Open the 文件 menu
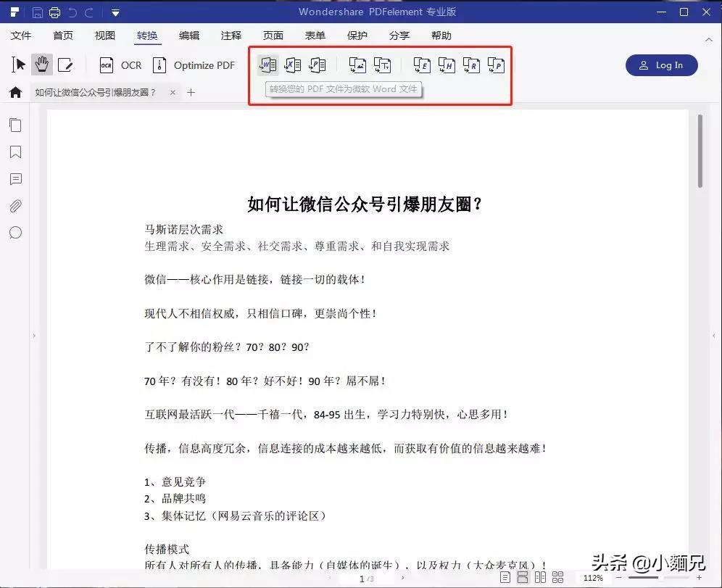 pyautogui.click(x=21, y=35)
